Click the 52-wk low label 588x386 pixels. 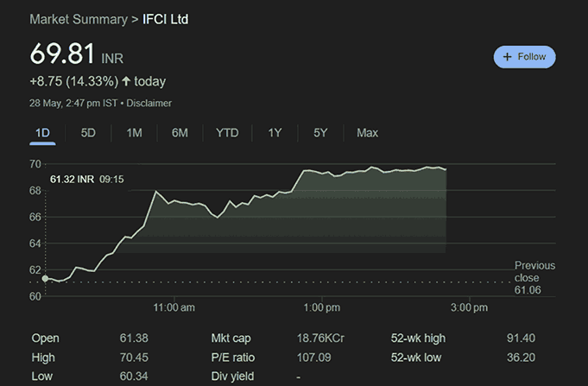click(416, 358)
